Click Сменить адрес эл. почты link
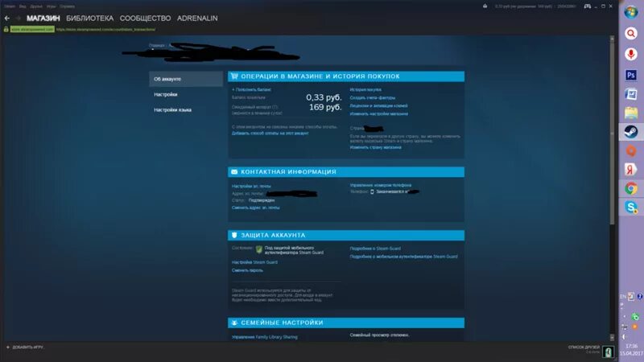Screen dimensions: 644x362 point(255,208)
